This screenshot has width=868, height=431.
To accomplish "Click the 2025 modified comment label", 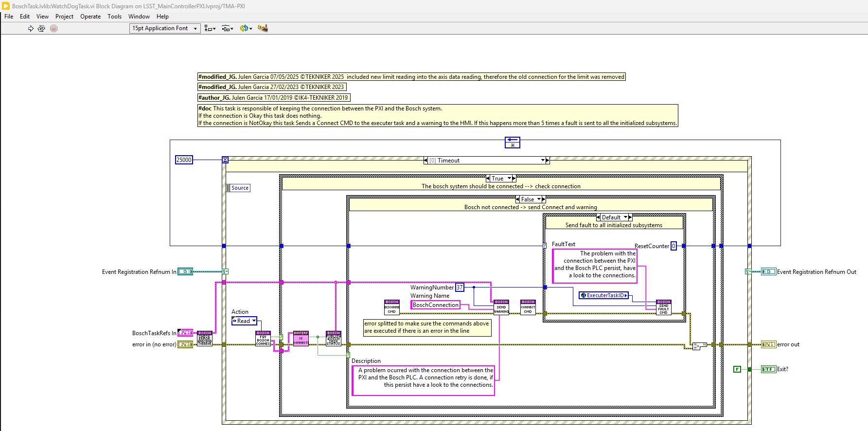I will pyautogui.click(x=411, y=77).
